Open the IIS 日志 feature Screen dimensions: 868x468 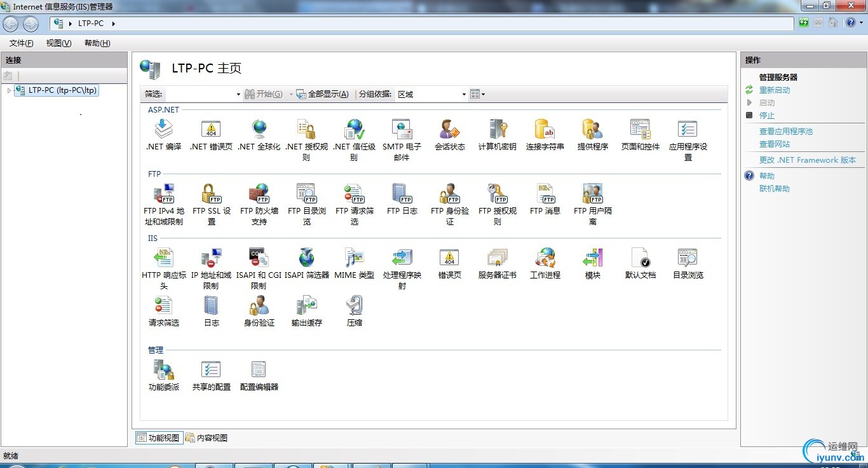click(x=211, y=312)
